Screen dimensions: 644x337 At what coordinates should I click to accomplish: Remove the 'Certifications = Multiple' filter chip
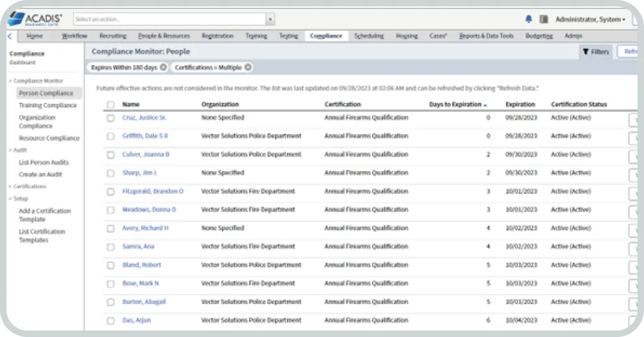248,67
